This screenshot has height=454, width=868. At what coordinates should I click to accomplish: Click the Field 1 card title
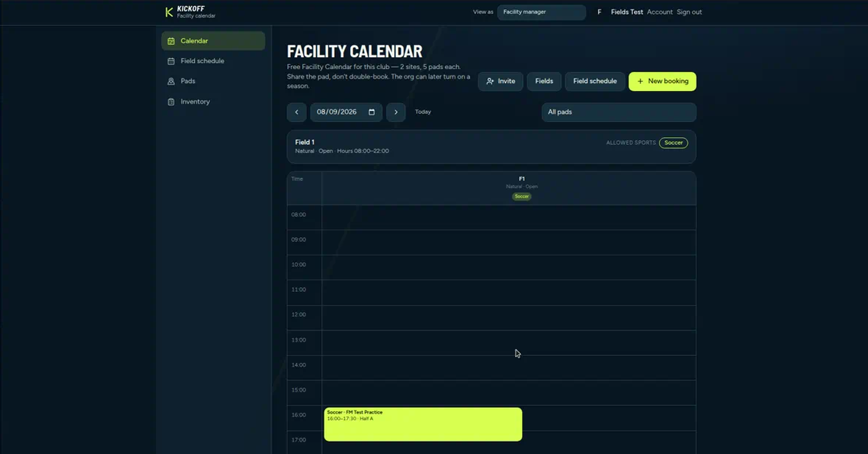click(305, 143)
